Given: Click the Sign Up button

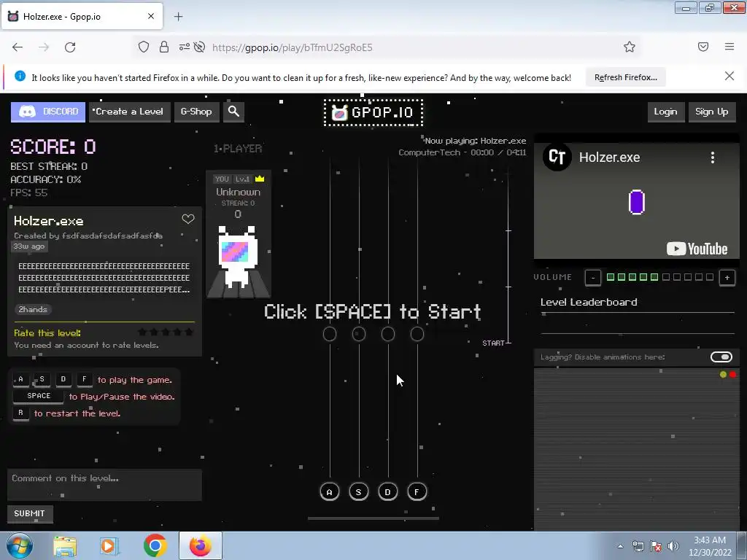Looking at the screenshot, I should coord(712,112).
